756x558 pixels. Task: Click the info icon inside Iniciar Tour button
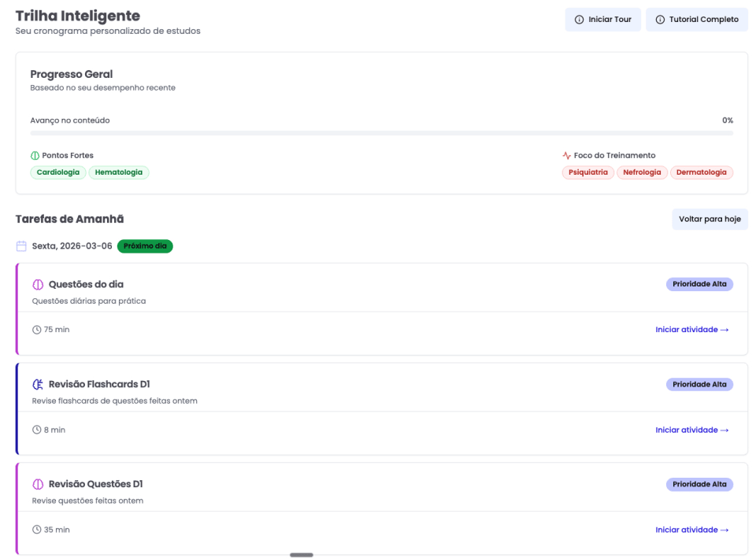coord(579,19)
